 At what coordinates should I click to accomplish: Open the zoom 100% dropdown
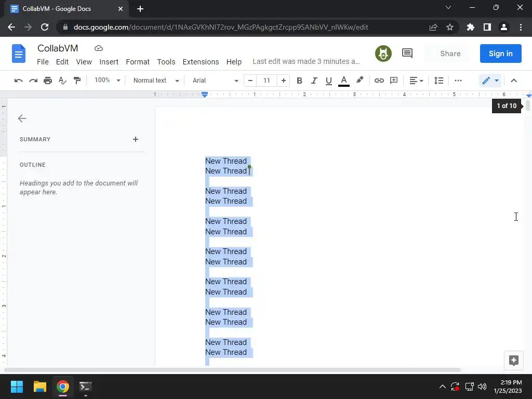click(x=107, y=80)
